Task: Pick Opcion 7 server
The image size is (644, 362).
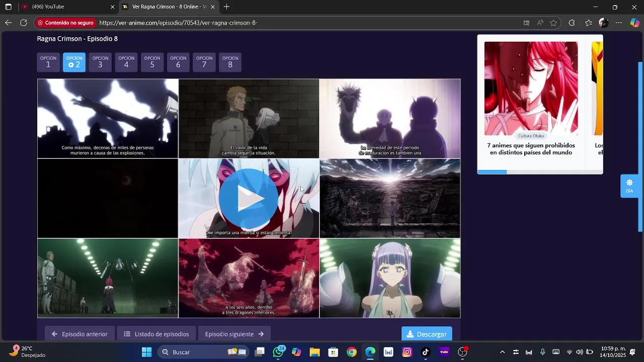Action: (x=204, y=62)
